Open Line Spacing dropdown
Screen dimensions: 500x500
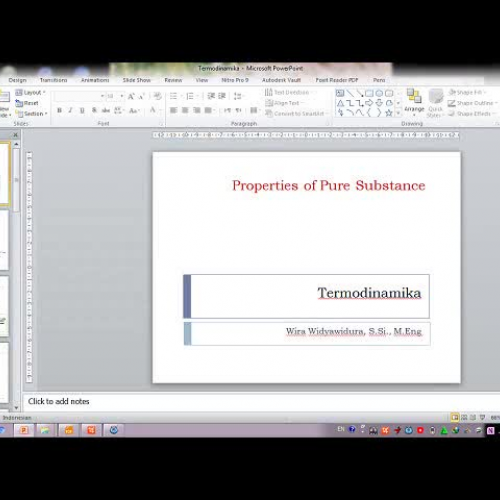[x=239, y=96]
